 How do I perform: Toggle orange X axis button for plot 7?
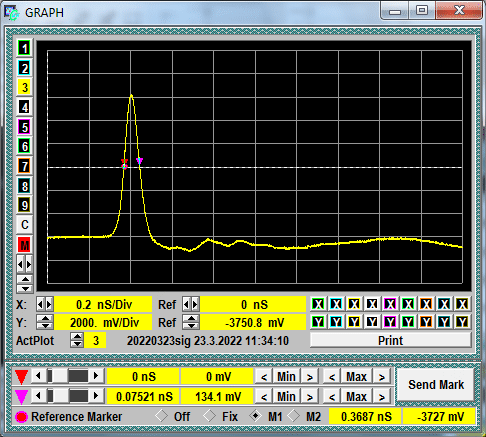(426, 304)
